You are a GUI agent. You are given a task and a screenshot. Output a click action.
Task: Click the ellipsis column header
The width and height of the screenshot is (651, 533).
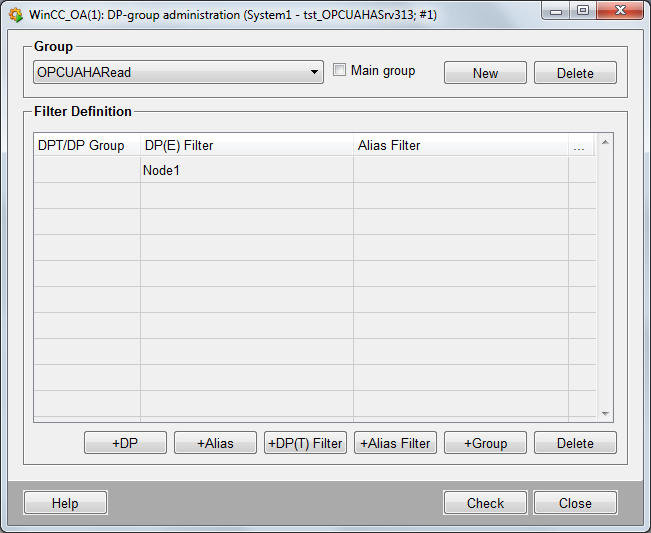[579, 146]
